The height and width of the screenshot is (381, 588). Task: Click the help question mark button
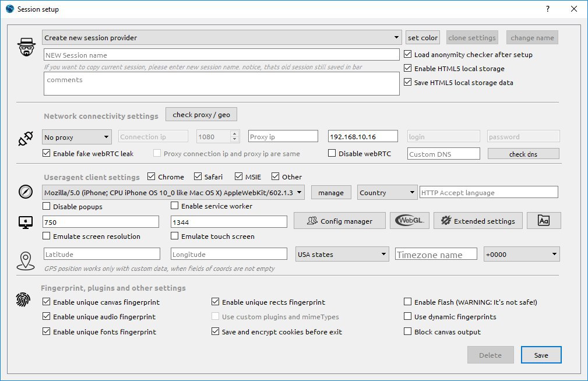coord(548,9)
